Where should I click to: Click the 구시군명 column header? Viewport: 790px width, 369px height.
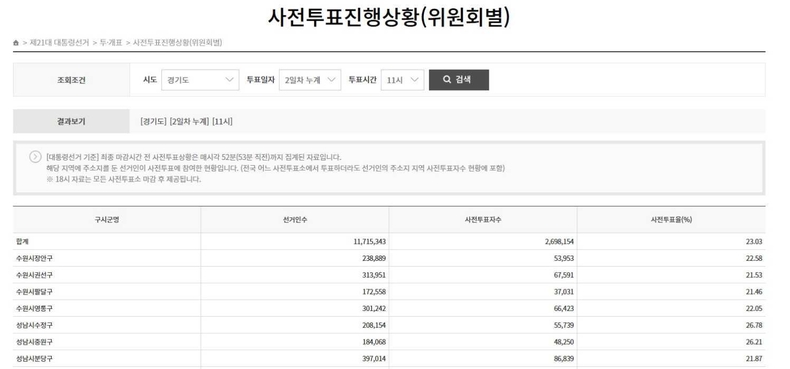click(x=107, y=220)
